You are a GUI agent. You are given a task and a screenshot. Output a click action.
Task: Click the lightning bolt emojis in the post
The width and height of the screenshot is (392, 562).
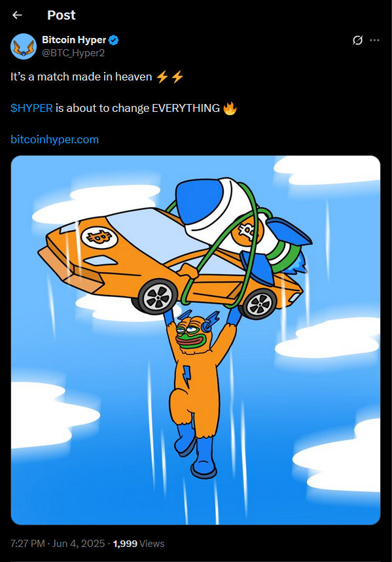click(x=170, y=77)
